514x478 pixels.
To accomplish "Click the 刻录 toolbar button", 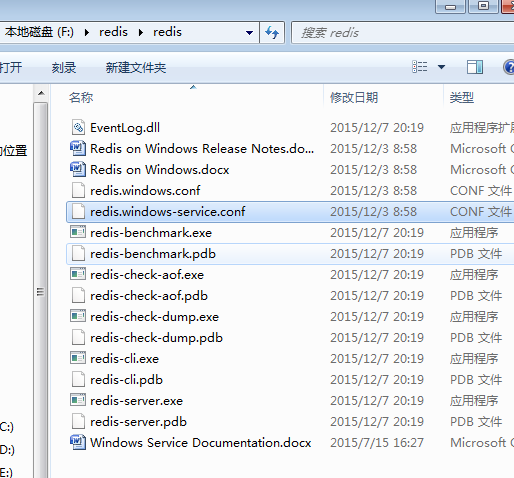I will point(64,68).
